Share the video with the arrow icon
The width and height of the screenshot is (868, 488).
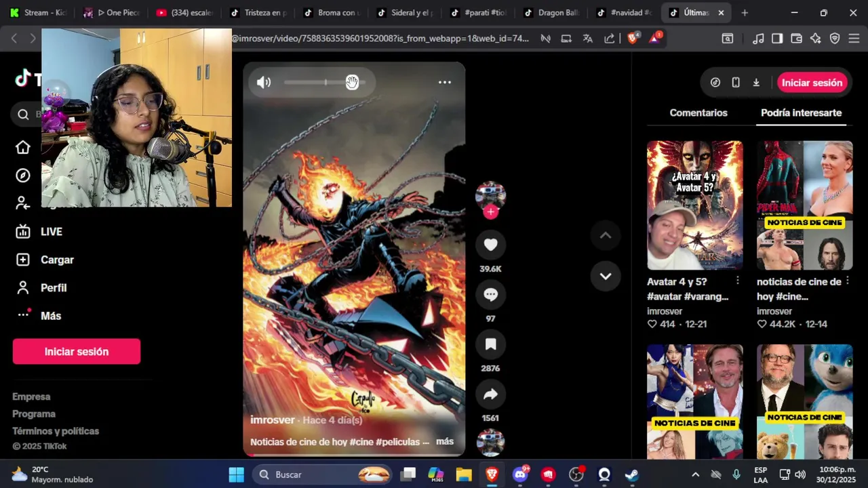point(491,394)
